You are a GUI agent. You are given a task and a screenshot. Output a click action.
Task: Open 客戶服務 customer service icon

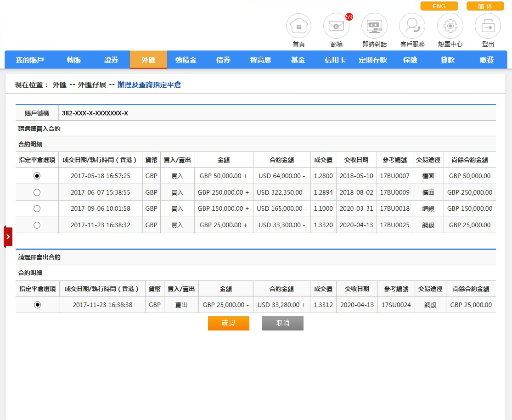coord(412,27)
